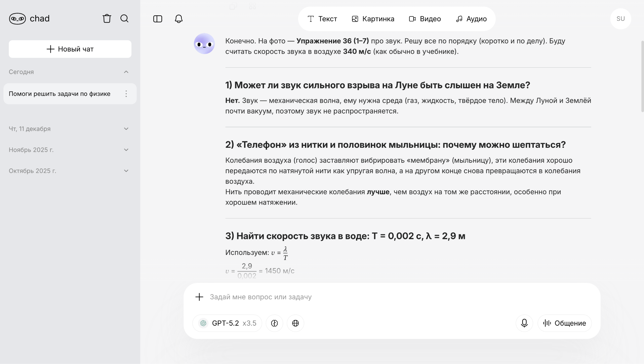
Task: Start a Новый чат
Action: (x=70, y=49)
